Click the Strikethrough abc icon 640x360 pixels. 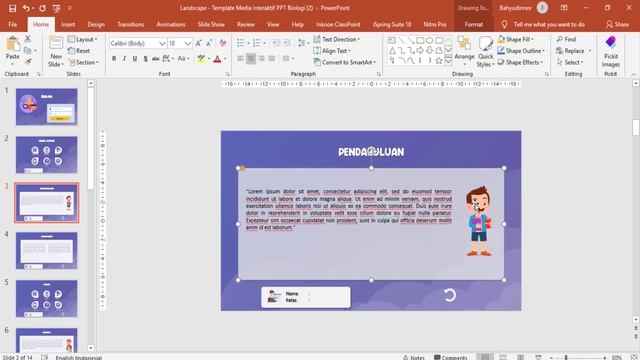156,59
